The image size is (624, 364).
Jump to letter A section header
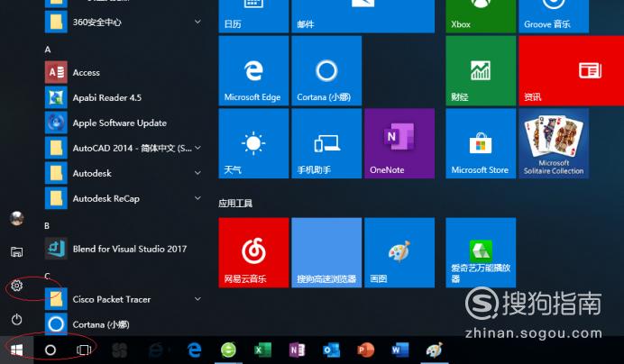48,50
